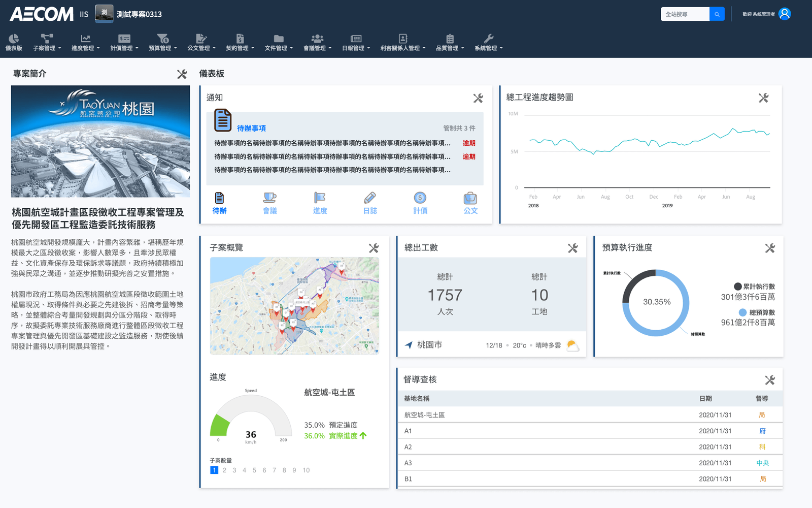This screenshot has height=508, width=812.
Task: Select sub-project page 5 in 進度
Action: tap(254, 470)
